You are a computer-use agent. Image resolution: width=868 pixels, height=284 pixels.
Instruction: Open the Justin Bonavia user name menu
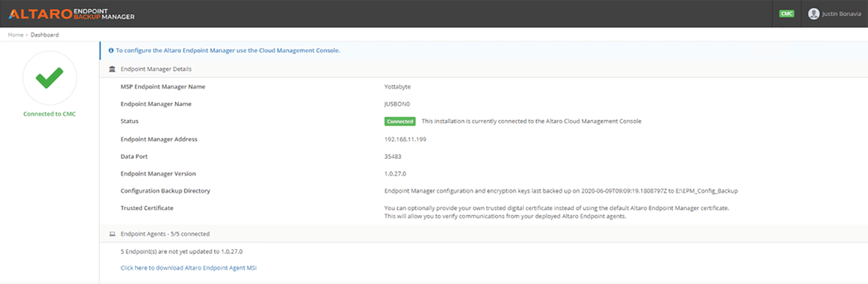click(841, 14)
